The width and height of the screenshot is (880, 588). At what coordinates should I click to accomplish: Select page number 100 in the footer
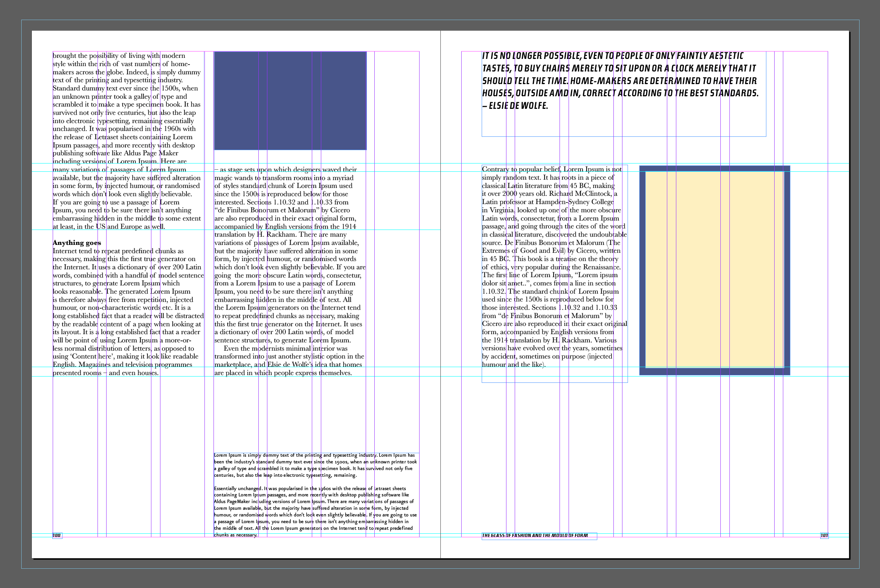[x=57, y=535]
